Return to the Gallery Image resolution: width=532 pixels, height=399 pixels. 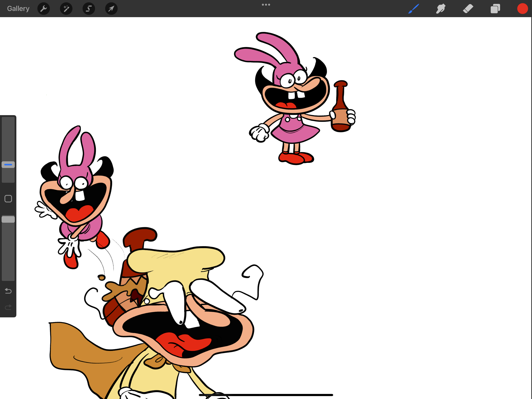(18, 9)
